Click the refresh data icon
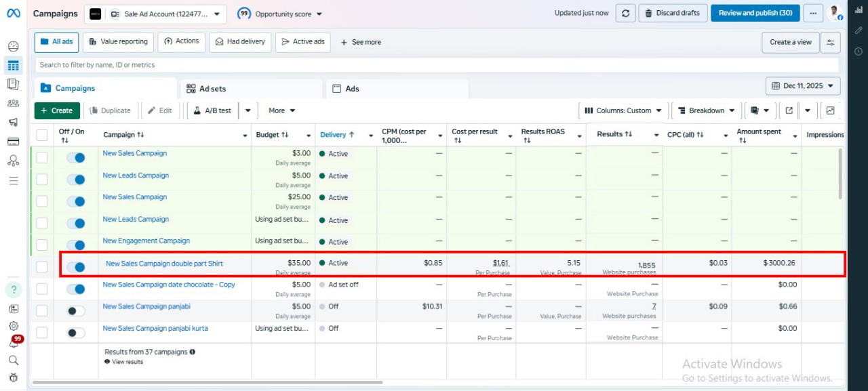Image resolution: width=868 pixels, height=391 pixels. pos(625,14)
